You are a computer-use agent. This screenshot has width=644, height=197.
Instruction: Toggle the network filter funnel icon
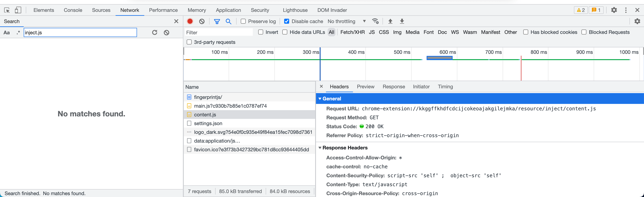217,21
